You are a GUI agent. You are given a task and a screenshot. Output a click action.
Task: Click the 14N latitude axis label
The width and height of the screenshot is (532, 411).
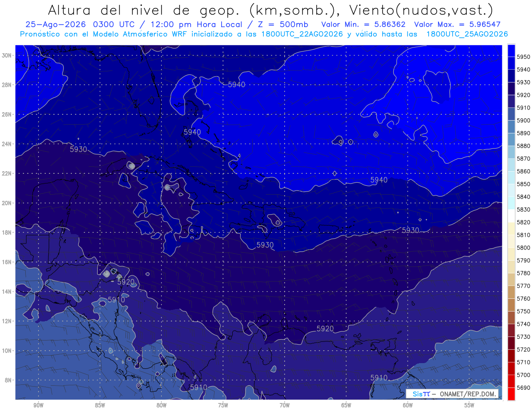pos(8,292)
